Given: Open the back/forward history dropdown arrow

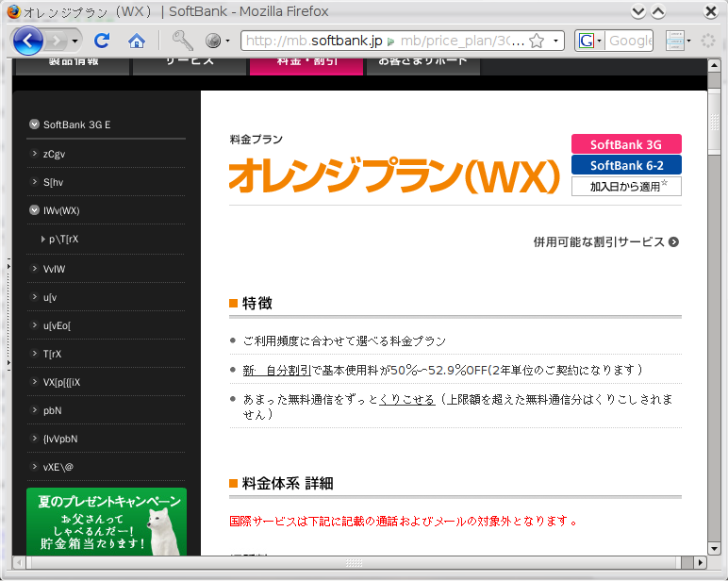Looking at the screenshot, I should [x=74, y=41].
